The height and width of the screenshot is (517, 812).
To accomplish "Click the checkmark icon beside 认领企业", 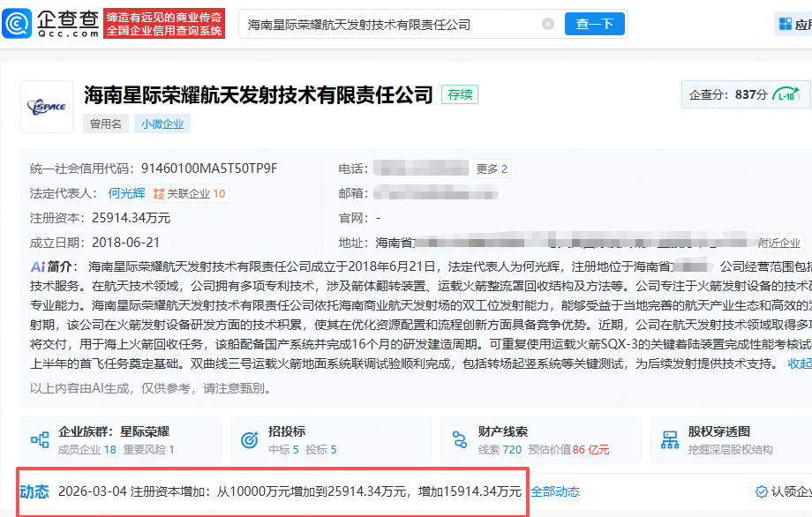I will coord(761,490).
